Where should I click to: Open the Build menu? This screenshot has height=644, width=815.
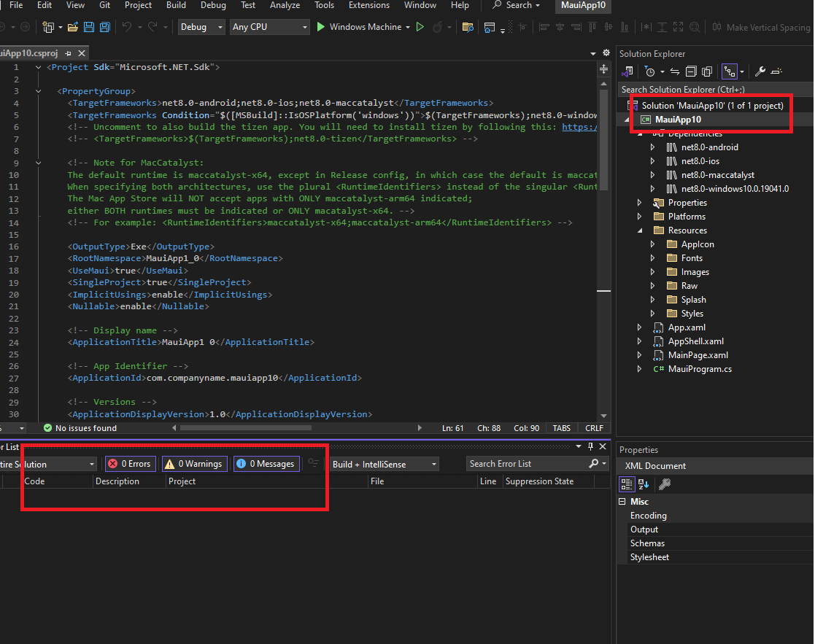coord(176,5)
